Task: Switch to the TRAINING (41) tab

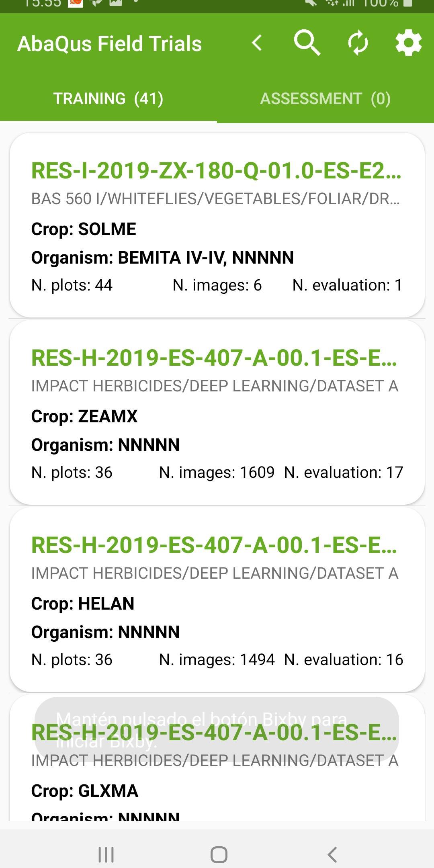Action: tap(108, 98)
